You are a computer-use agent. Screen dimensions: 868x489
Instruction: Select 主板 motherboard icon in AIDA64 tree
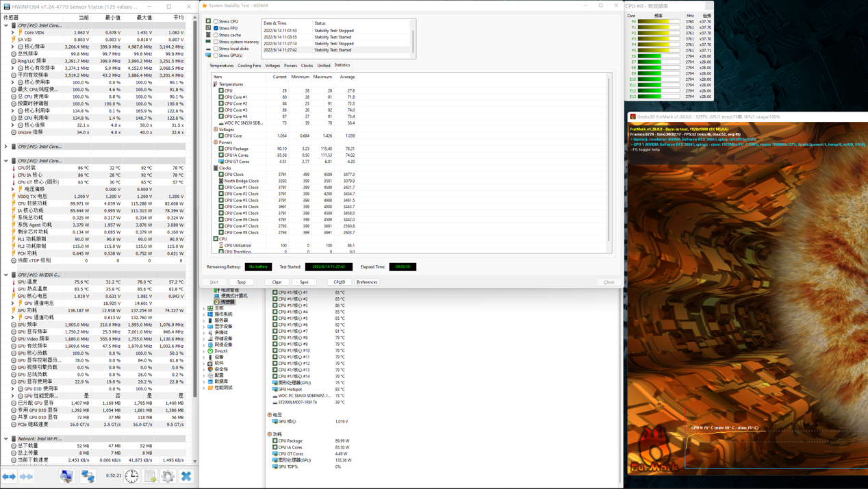tap(210, 308)
